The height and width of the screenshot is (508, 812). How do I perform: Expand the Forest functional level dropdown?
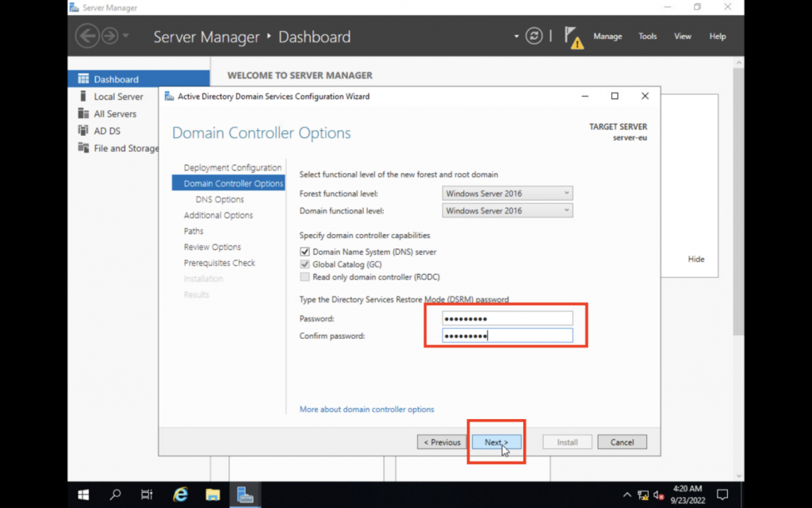pos(507,193)
